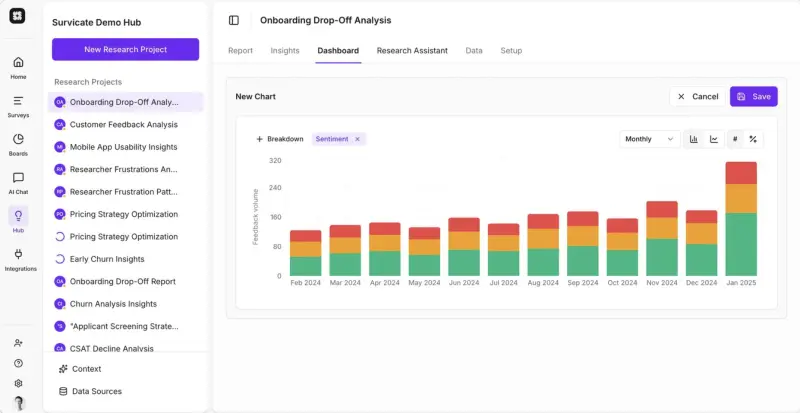
Task: Open Researcher Frustrations An... project
Action: pos(126,169)
